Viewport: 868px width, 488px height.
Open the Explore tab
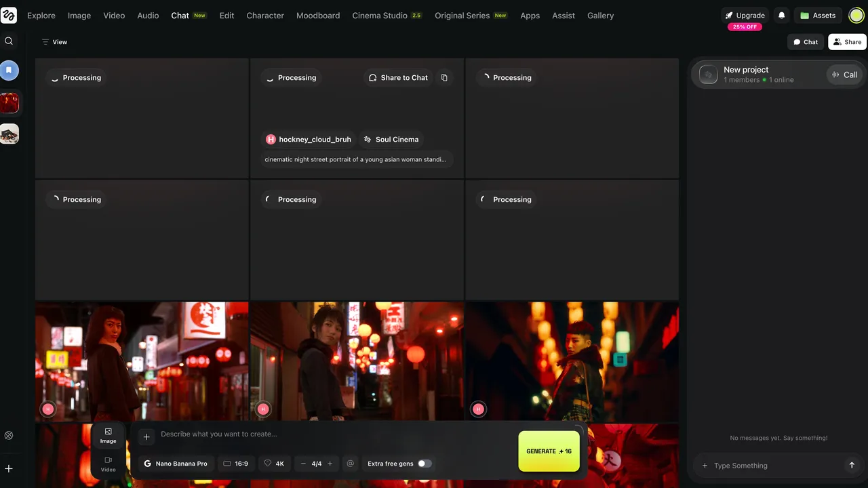(41, 15)
